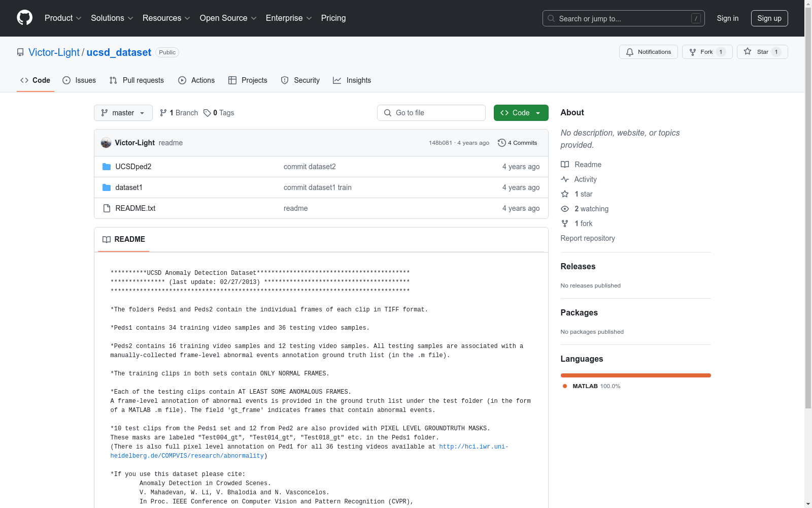This screenshot has width=812, height=508.
Task: Open the Packages section heading link
Action: 579,312
